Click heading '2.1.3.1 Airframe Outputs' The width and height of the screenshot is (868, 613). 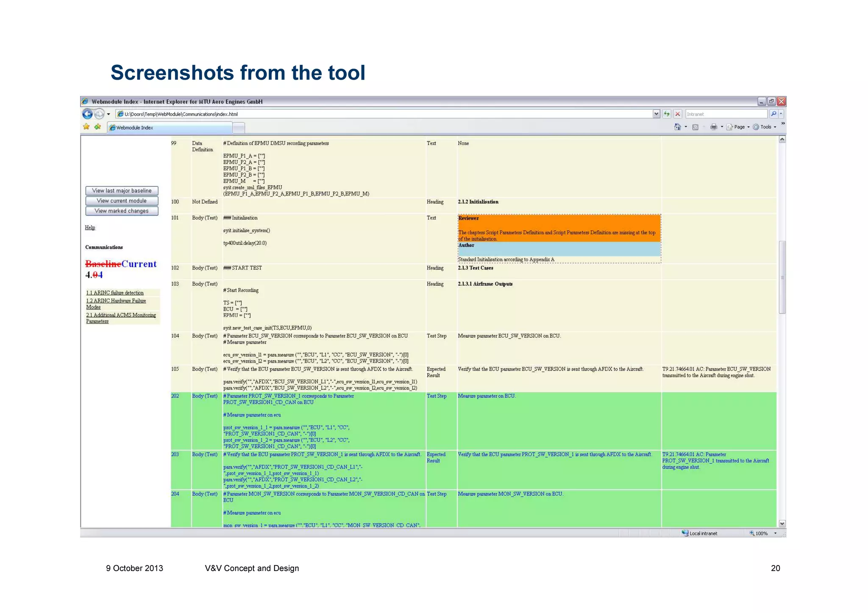click(485, 284)
